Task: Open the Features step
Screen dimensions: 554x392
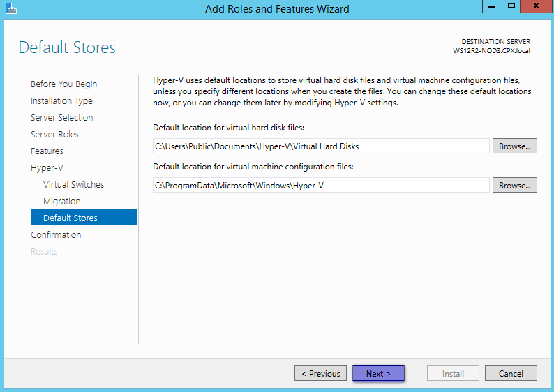Action: point(47,151)
